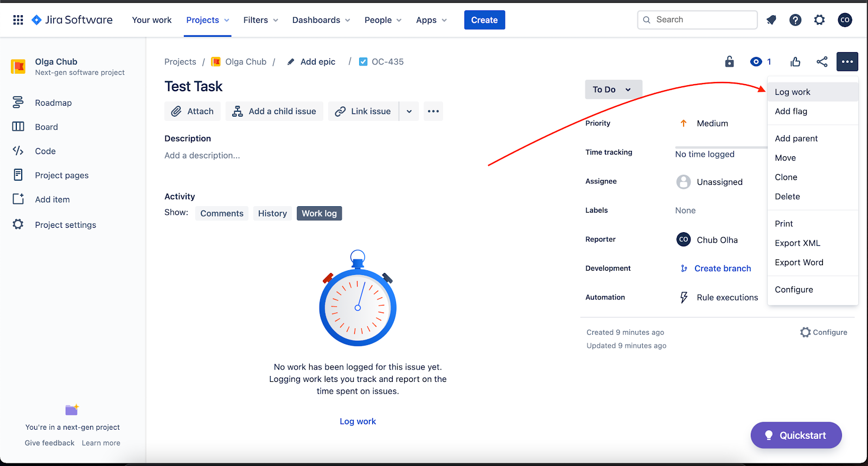Click the notifications icon in top bar
Screen dimensions: 868x466
tap(771, 20)
